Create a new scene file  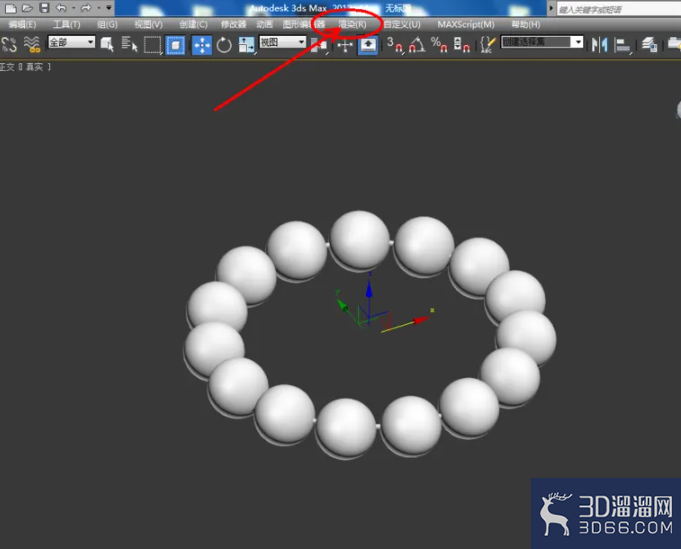[10, 8]
